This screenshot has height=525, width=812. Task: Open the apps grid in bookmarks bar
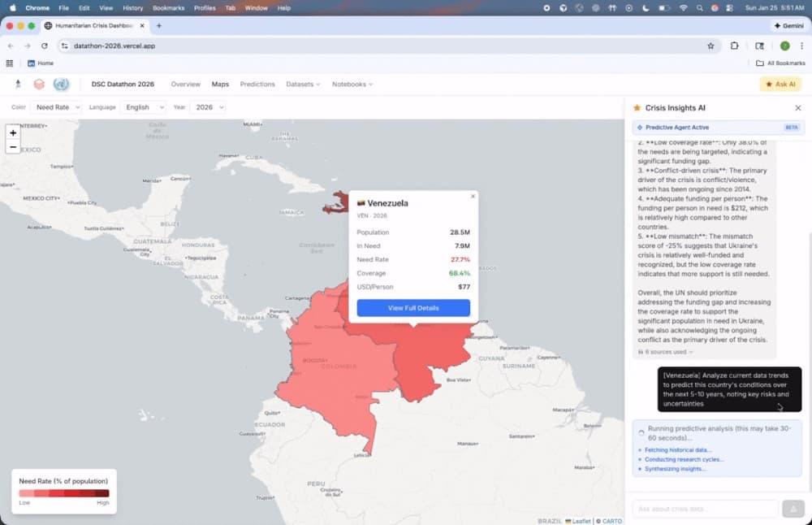pos(9,63)
